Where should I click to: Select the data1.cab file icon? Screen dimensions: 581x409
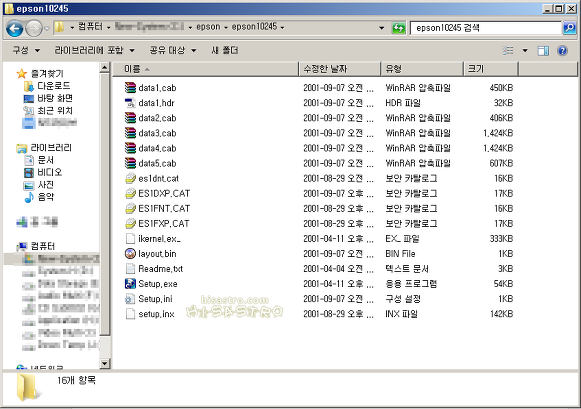[130, 87]
